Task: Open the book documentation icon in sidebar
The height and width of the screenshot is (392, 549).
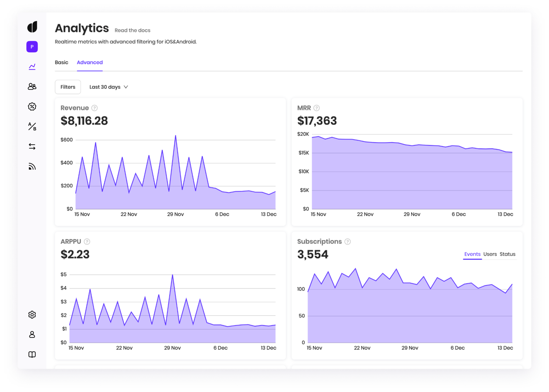Action: point(32,354)
